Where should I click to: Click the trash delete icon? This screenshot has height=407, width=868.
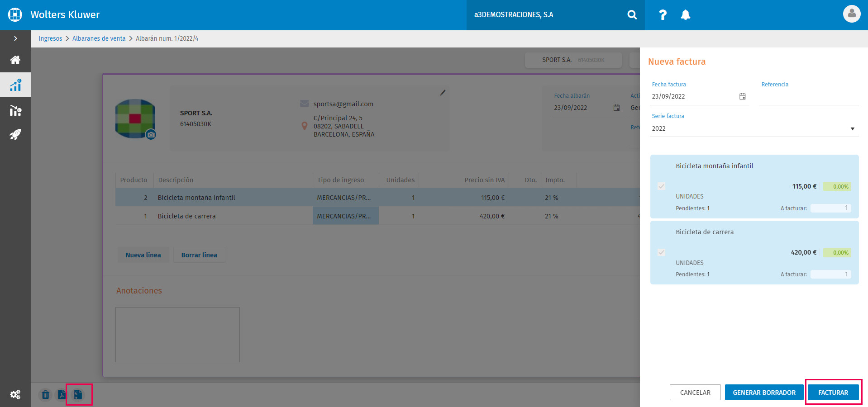coord(45,395)
